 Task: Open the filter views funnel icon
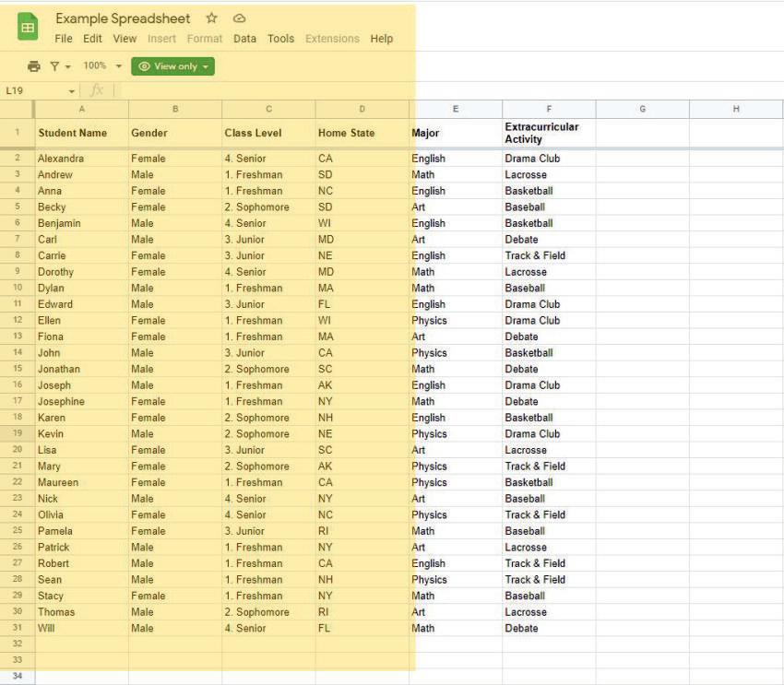[x=54, y=66]
